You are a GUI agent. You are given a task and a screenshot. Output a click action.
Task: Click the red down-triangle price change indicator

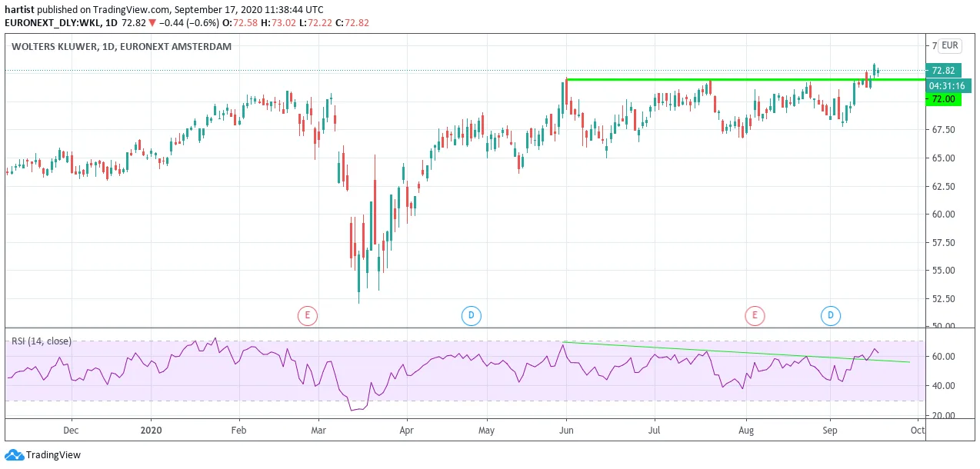pos(152,22)
